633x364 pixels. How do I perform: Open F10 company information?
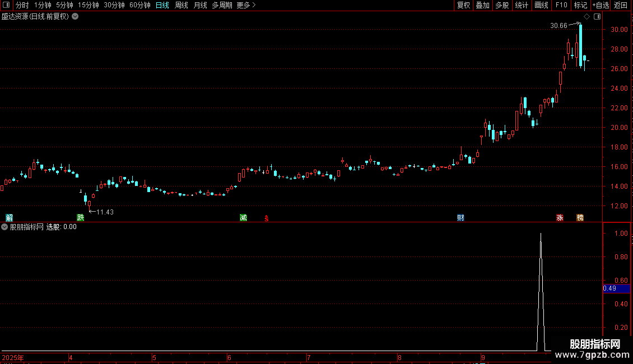pyautogui.click(x=561, y=5)
